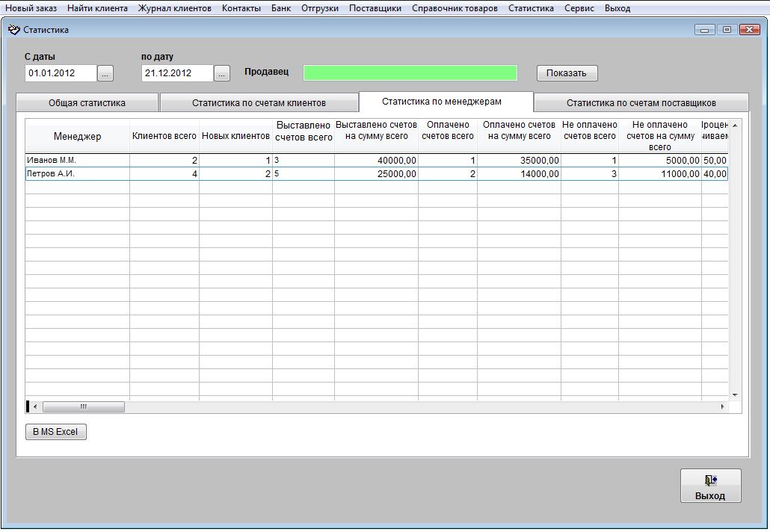Open the Новый заказ menu
This screenshot has width=770, height=532.
(31, 8)
